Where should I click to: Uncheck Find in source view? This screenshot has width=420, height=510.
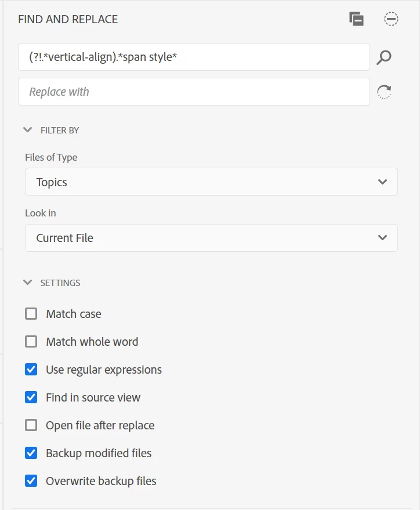(31, 397)
